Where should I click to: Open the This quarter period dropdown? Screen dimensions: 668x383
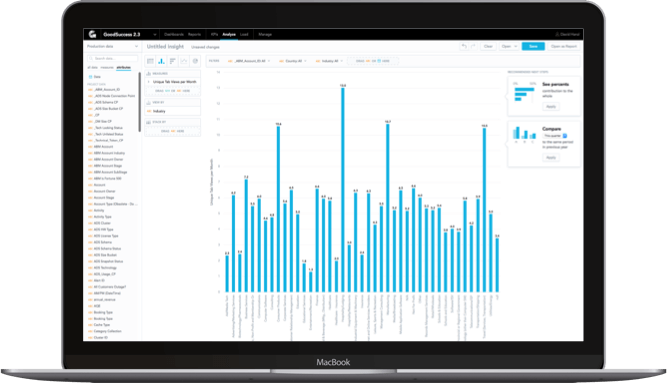coord(555,136)
